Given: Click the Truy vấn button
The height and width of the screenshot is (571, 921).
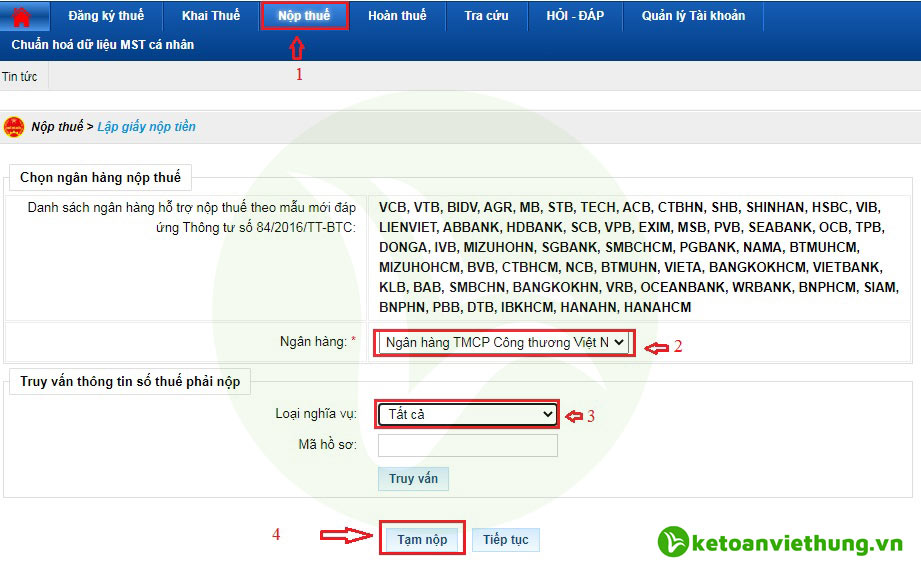Looking at the screenshot, I should 414,479.
